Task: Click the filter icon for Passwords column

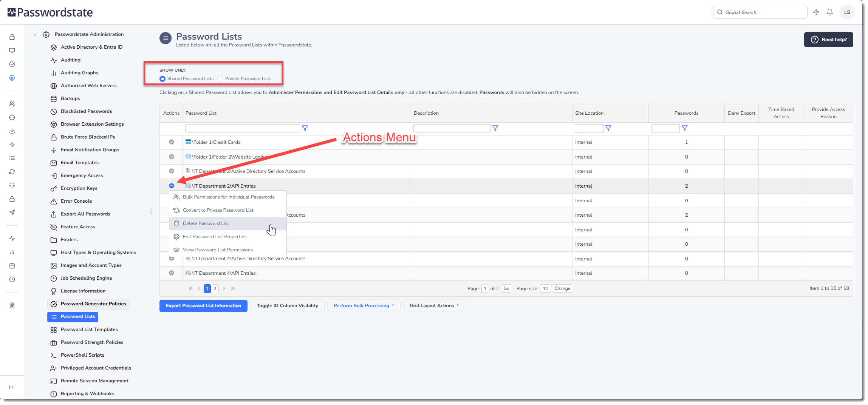Action: (685, 128)
